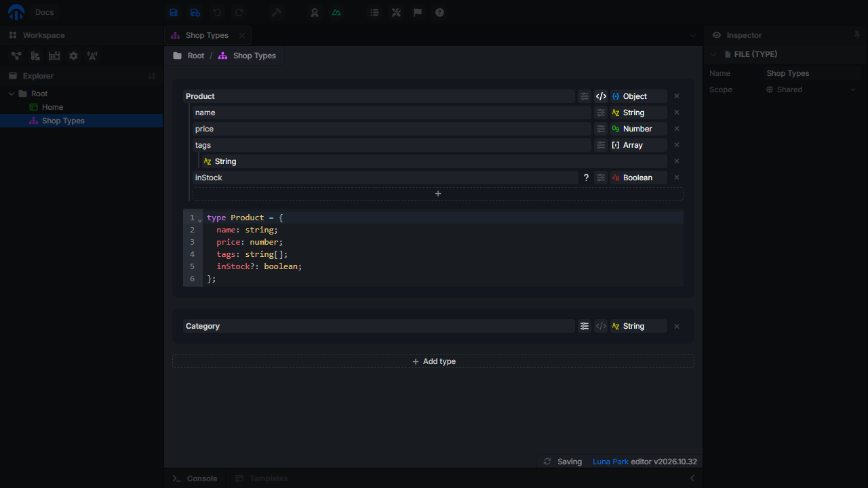Click Root in the breadcrumb

(196, 56)
